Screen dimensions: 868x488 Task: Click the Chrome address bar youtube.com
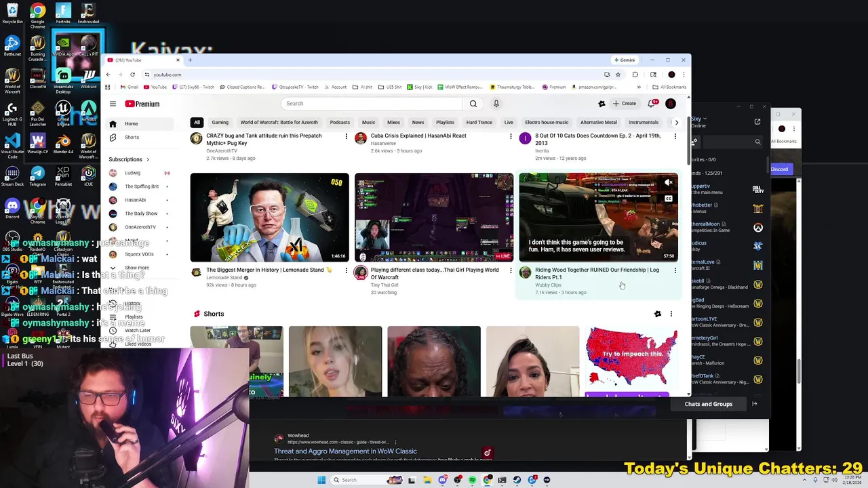pyautogui.click(x=167, y=75)
